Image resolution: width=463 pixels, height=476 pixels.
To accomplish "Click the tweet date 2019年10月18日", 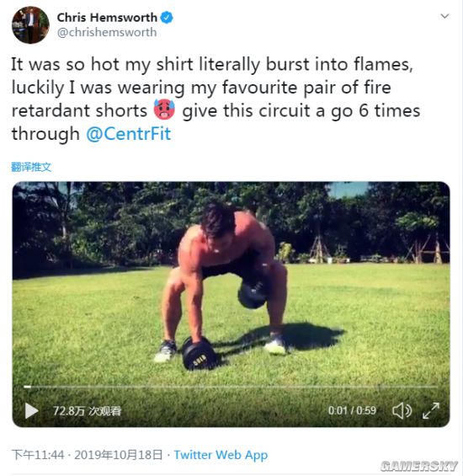I will (119, 455).
